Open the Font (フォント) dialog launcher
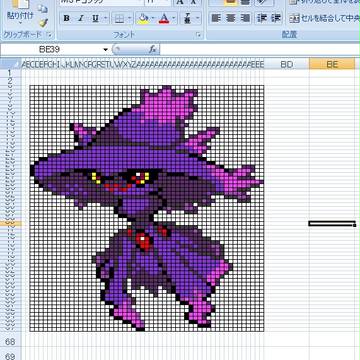This screenshot has height=360, width=360. click(x=199, y=35)
